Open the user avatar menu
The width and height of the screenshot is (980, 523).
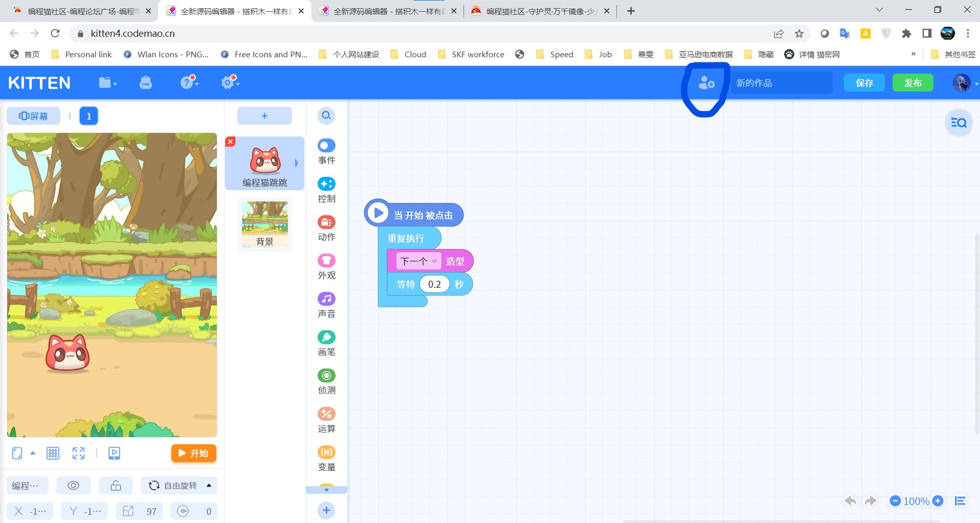point(962,83)
